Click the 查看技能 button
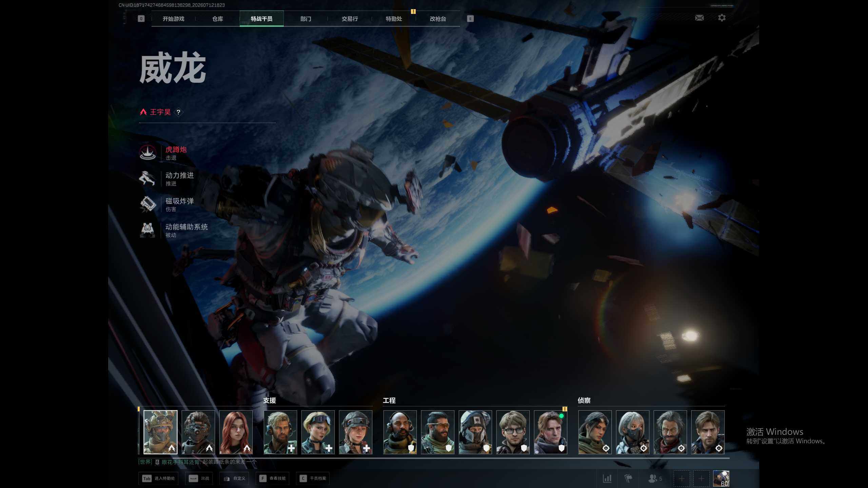This screenshot has height=488, width=868. [273, 479]
